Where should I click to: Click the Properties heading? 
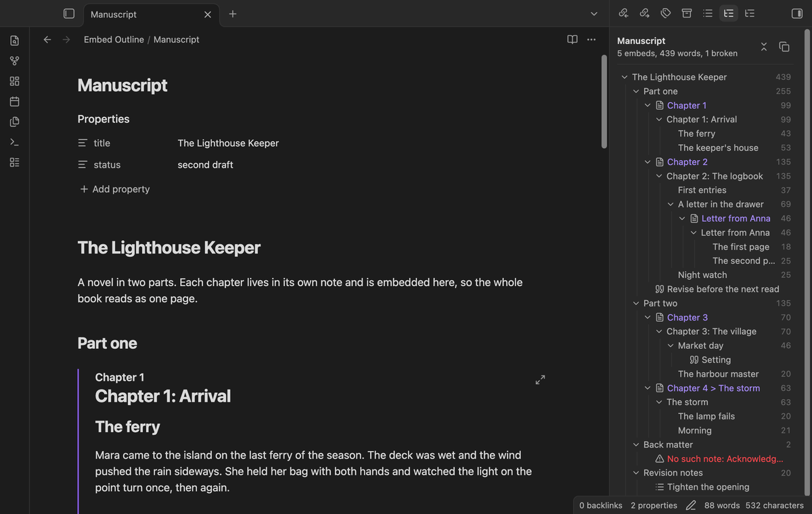(104, 119)
